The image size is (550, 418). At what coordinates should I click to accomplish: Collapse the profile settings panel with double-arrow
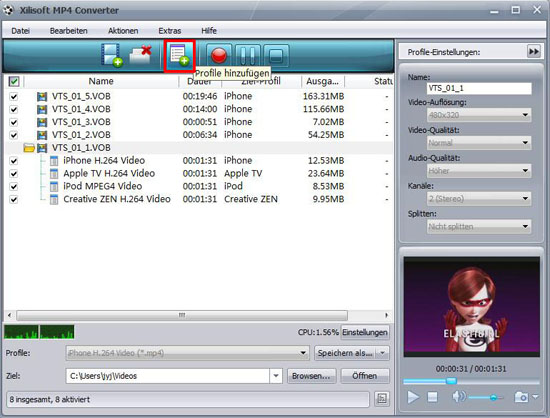click(x=534, y=52)
